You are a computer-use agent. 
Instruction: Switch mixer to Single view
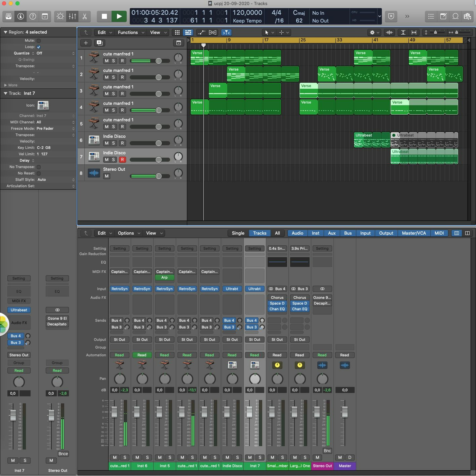point(238,233)
